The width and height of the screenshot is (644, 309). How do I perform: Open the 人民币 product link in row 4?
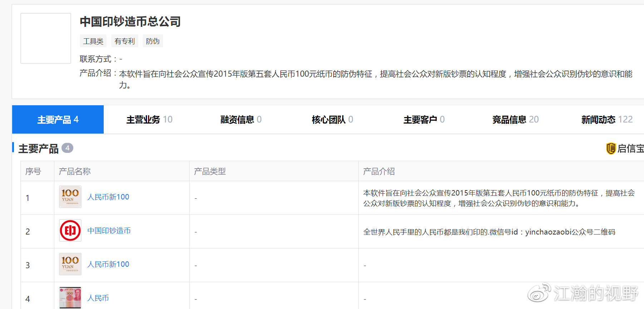98,298
